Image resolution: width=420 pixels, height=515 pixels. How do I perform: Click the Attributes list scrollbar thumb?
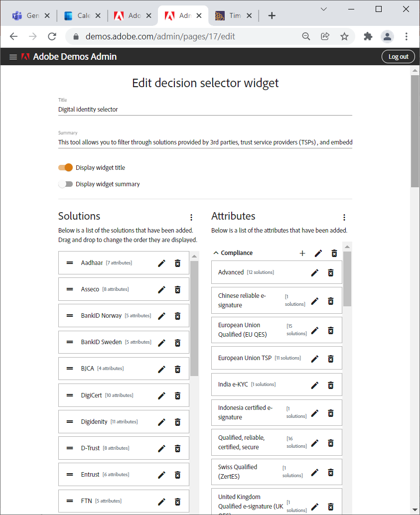pyautogui.click(x=347, y=278)
